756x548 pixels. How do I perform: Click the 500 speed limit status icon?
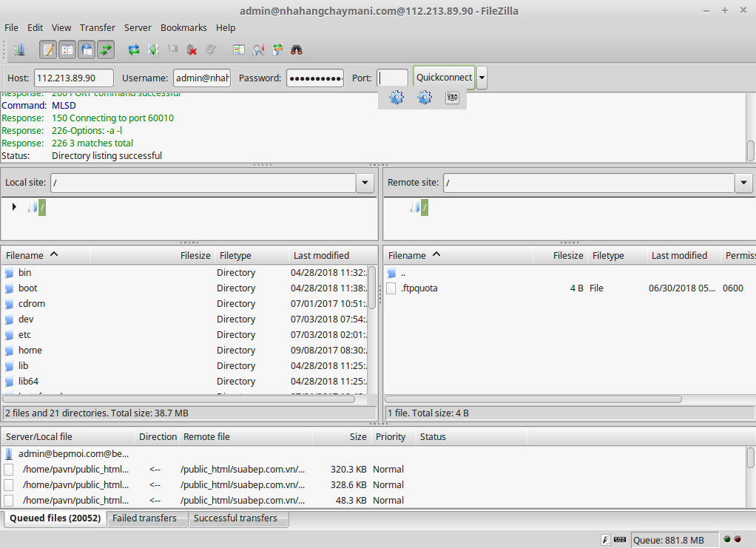pyautogui.click(x=620, y=540)
